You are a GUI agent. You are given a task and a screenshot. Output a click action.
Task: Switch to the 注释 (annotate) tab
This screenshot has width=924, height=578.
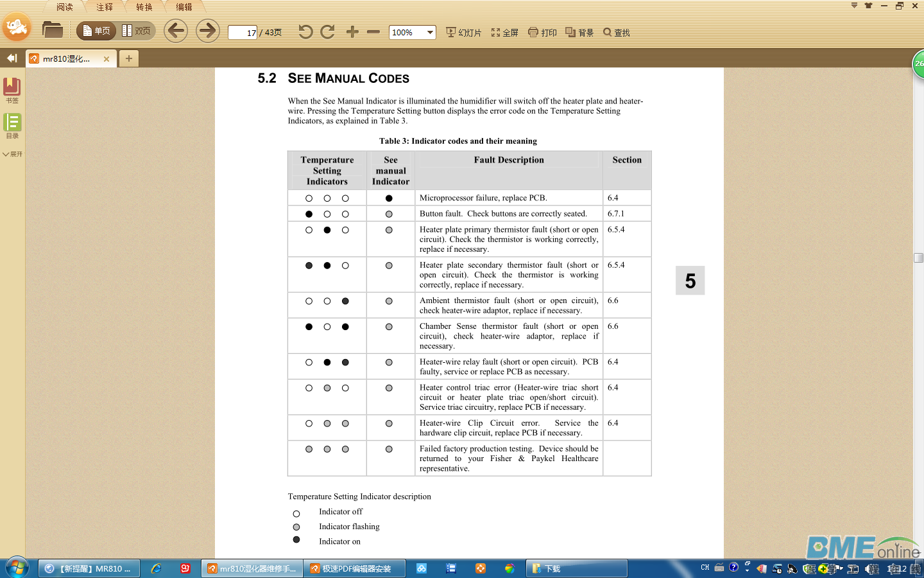coord(105,7)
